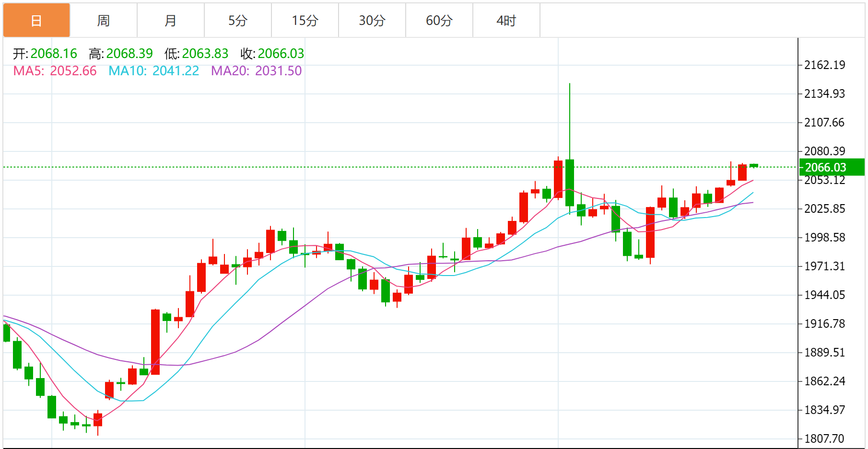The width and height of the screenshot is (868, 449).
Task: Open the 30分 timeframe tab
Action: pos(372,20)
